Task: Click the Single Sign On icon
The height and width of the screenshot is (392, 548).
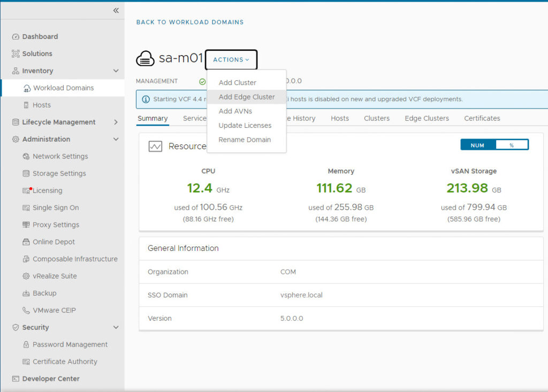Action: point(26,208)
